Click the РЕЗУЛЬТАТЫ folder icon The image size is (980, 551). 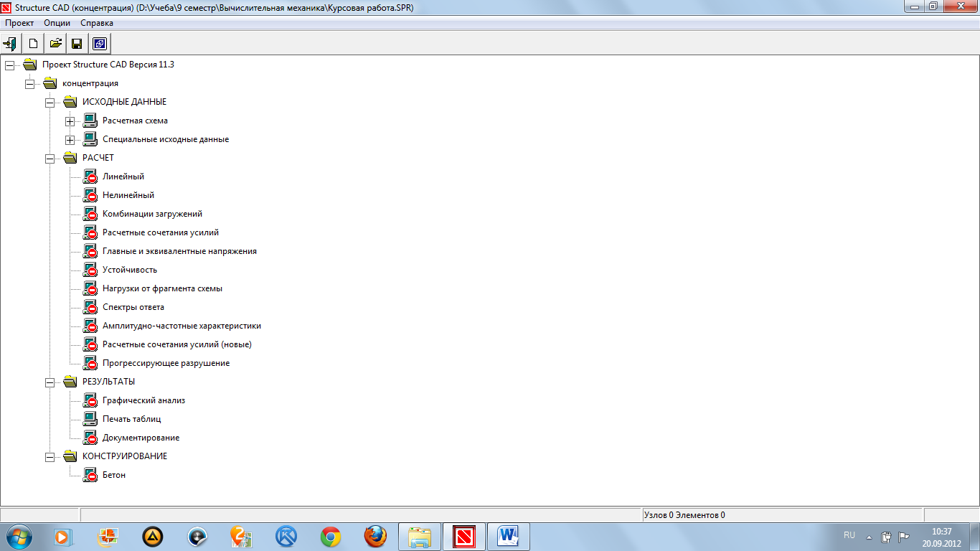70,382
